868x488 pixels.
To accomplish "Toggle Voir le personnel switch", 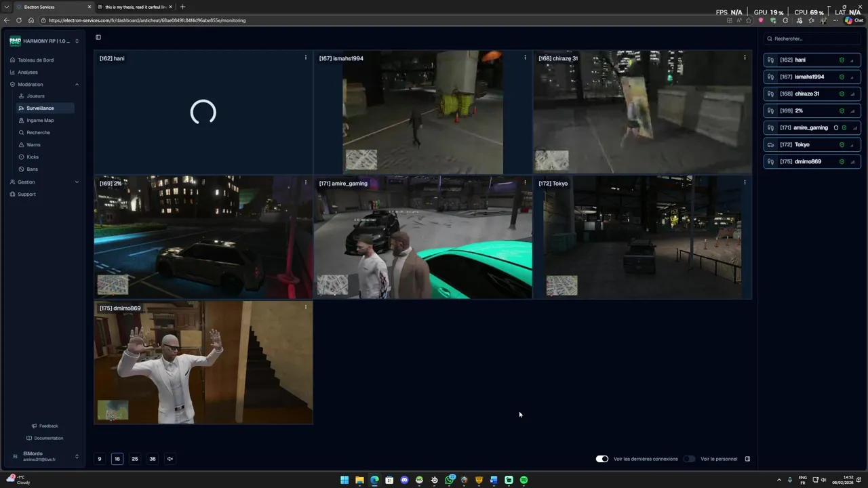I will [x=689, y=459].
